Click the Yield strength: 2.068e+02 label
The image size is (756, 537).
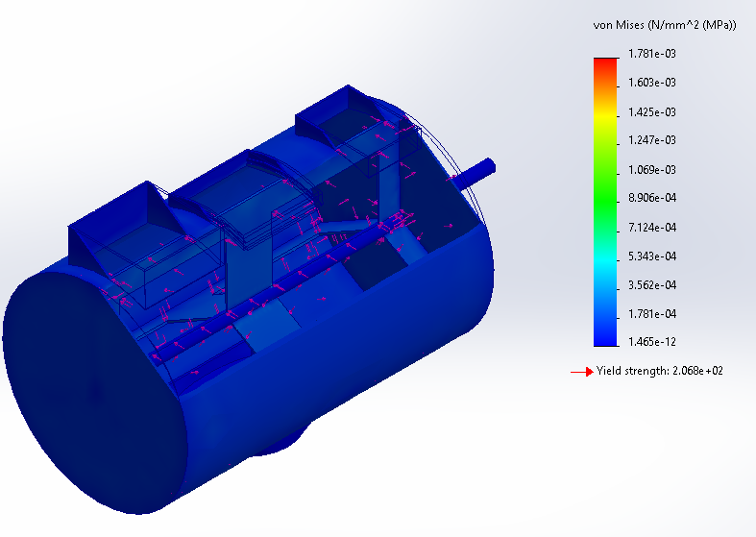660,371
